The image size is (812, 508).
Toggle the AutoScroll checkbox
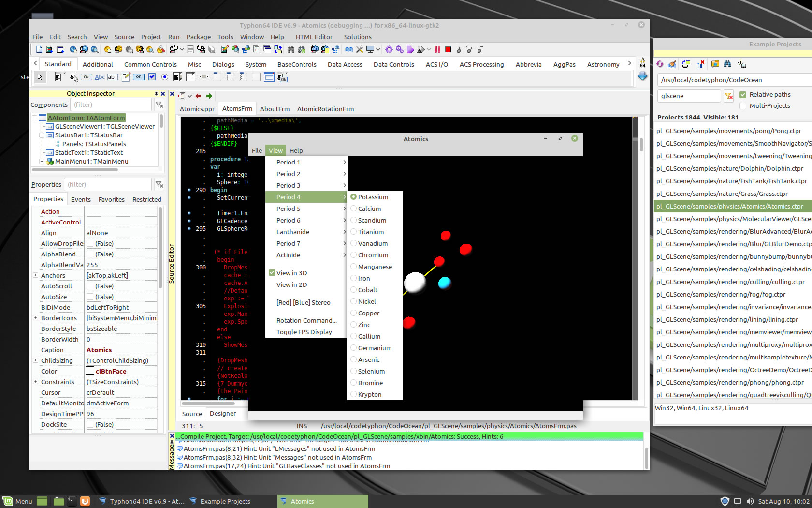(x=90, y=286)
